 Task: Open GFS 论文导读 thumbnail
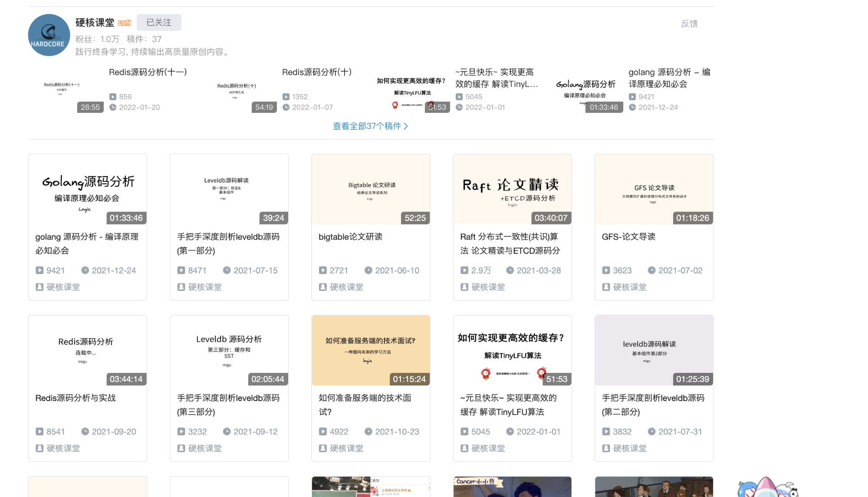click(x=654, y=190)
